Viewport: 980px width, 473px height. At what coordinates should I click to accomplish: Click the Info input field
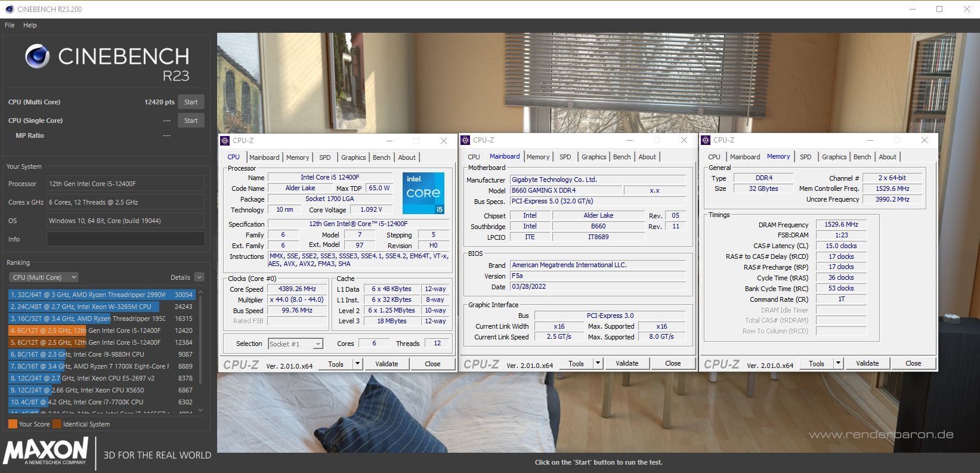tap(125, 239)
